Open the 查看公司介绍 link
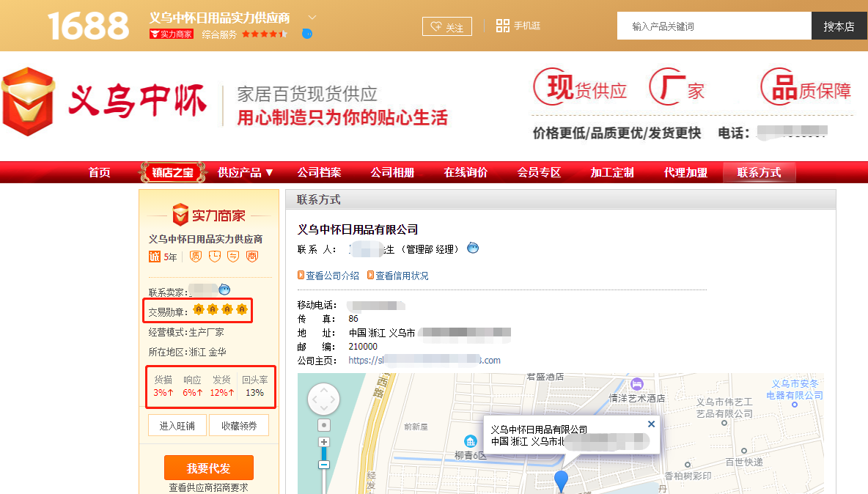Viewport: 868px width, 494px height. [x=333, y=276]
